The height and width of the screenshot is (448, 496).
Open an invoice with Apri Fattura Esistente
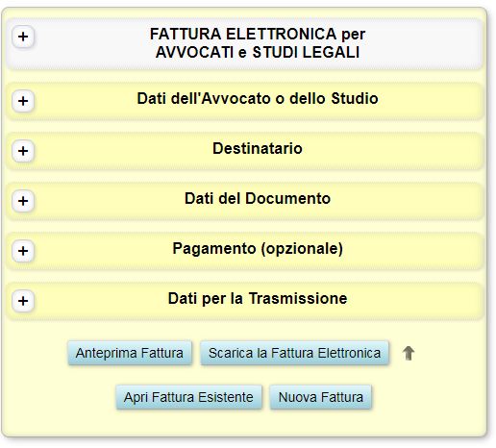click(188, 397)
